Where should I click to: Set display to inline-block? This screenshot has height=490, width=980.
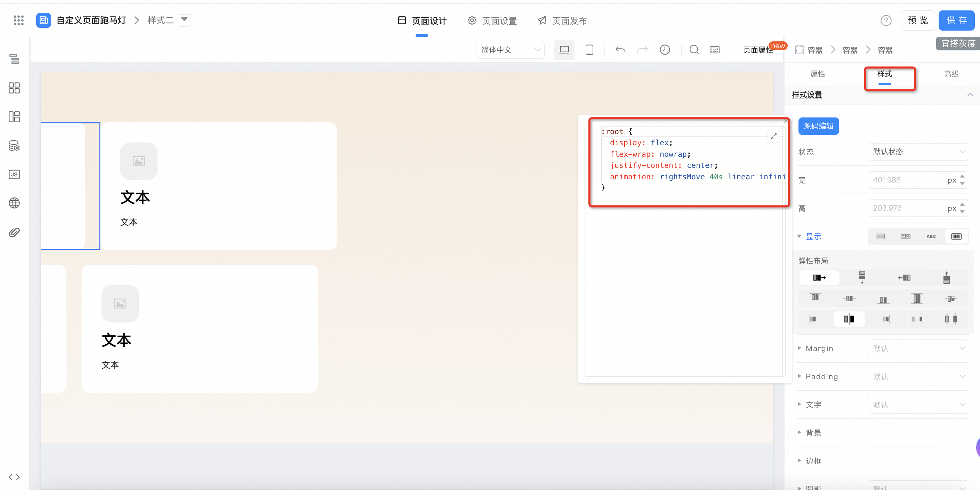906,236
